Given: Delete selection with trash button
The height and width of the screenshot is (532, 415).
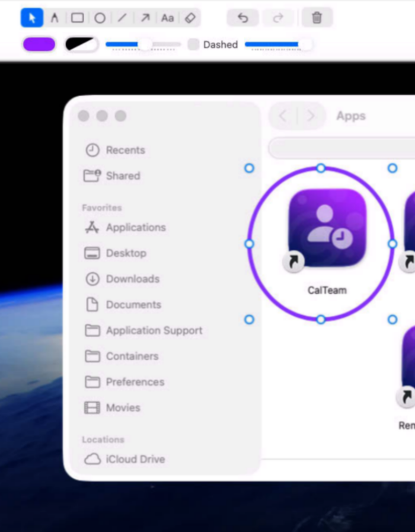Looking at the screenshot, I should [x=317, y=18].
